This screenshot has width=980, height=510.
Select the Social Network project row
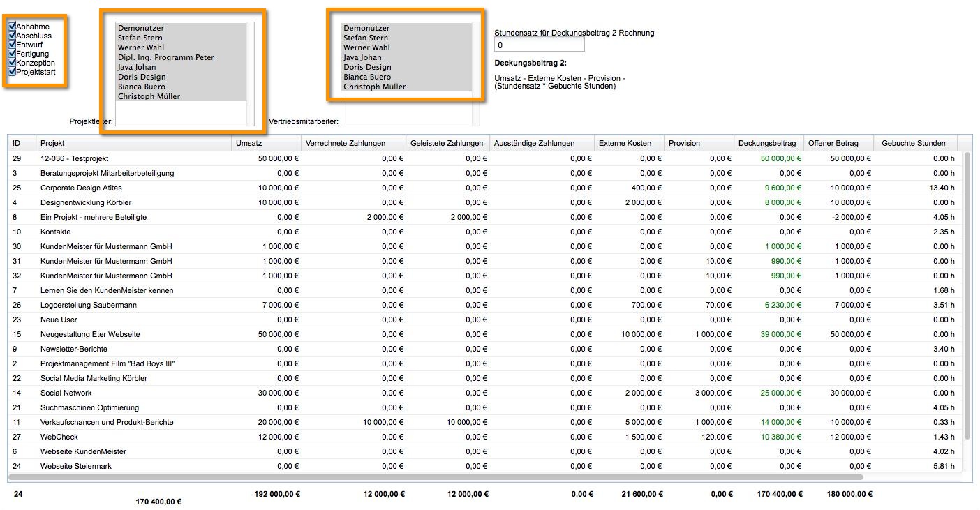(x=484, y=393)
